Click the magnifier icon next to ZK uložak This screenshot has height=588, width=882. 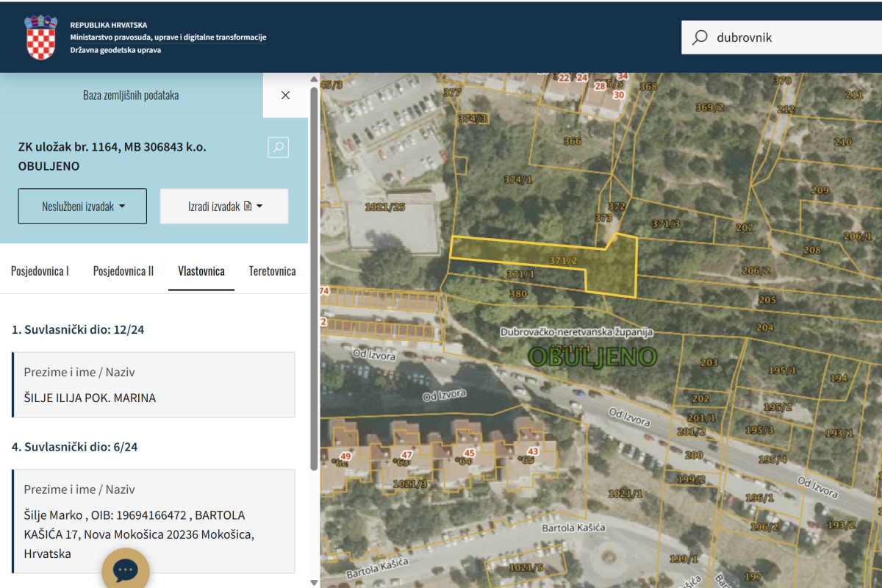point(279,148)
